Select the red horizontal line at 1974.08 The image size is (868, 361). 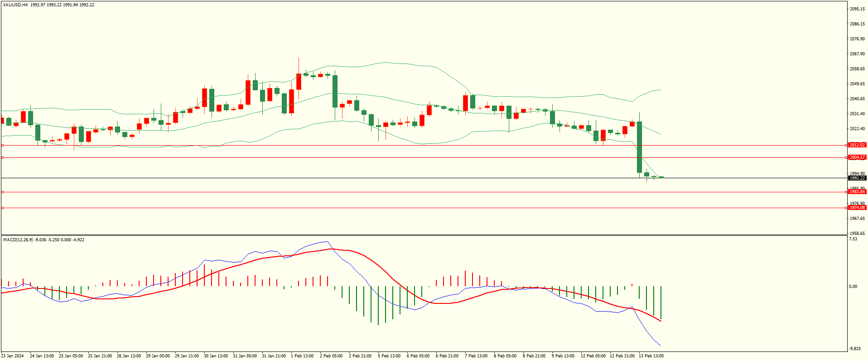(424, 208)
